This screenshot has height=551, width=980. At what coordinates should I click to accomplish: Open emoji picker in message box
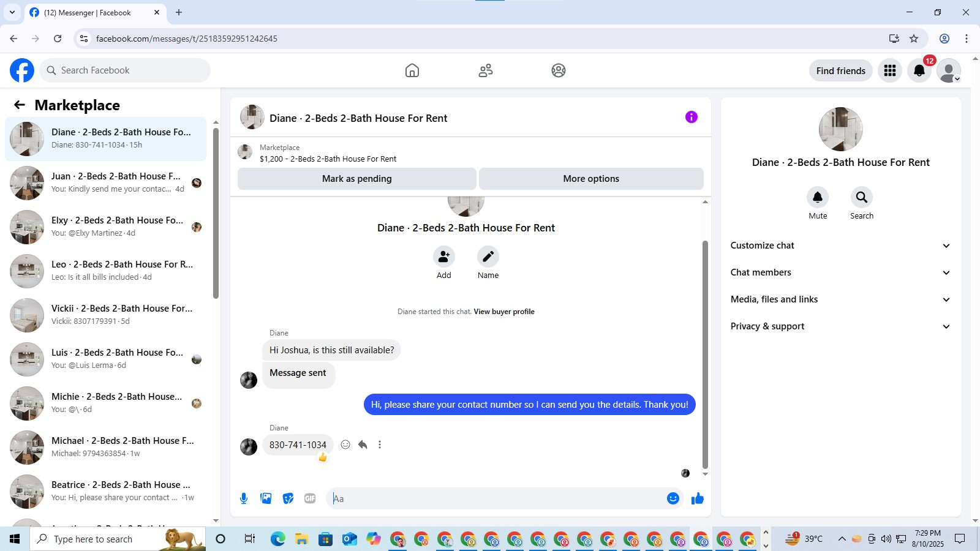pyautogui.click(x=673, y=498)
